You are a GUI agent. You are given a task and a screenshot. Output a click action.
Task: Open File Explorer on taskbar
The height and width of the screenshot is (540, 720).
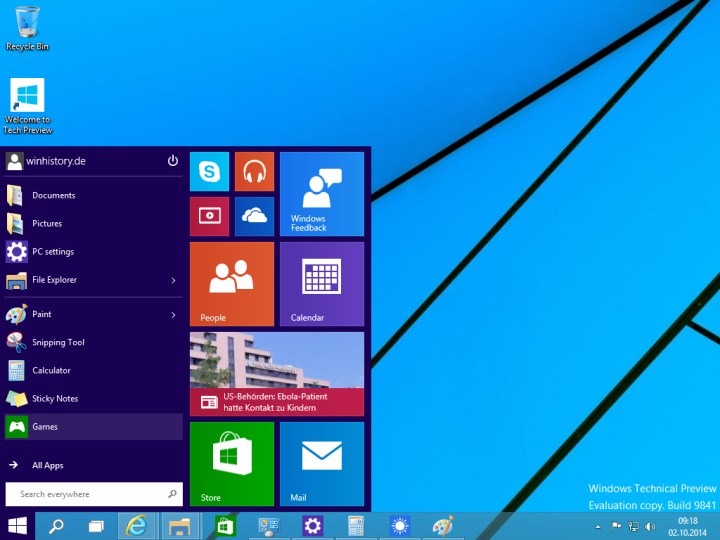[x=180, y=526]
